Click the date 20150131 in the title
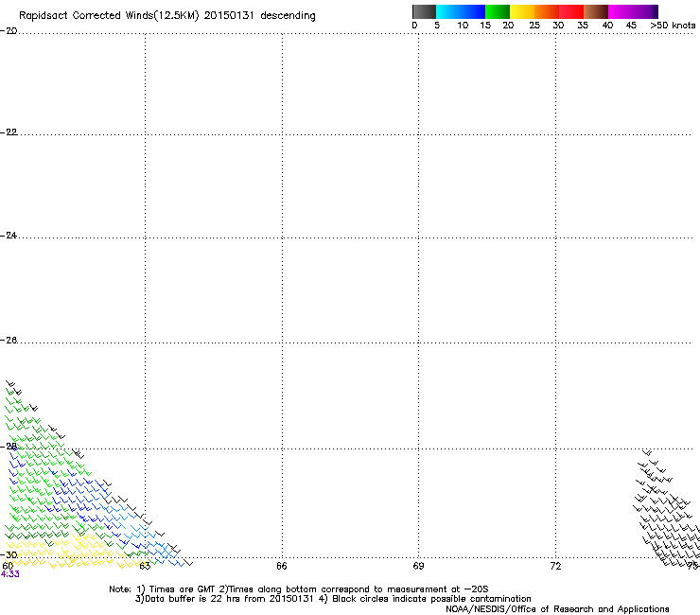Image resolution: width=700 pixels, height=615 pixels. coord(229,16)
